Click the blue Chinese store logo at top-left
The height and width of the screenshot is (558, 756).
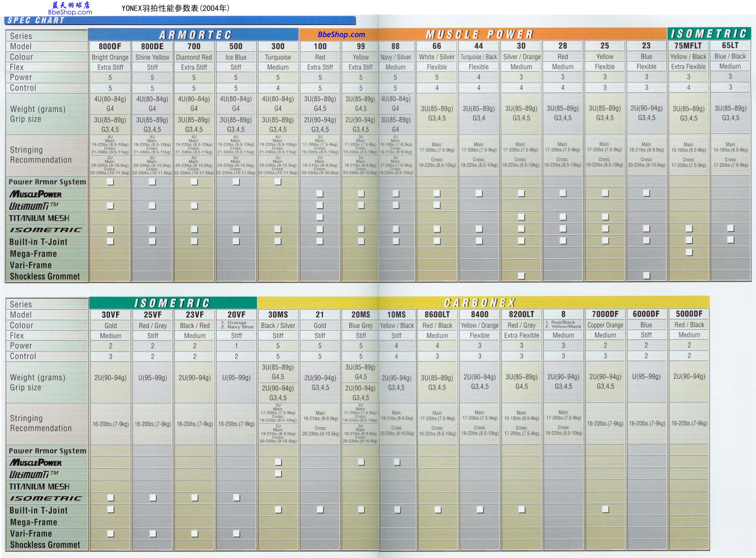pyautogui.click(x=71, y=5)
